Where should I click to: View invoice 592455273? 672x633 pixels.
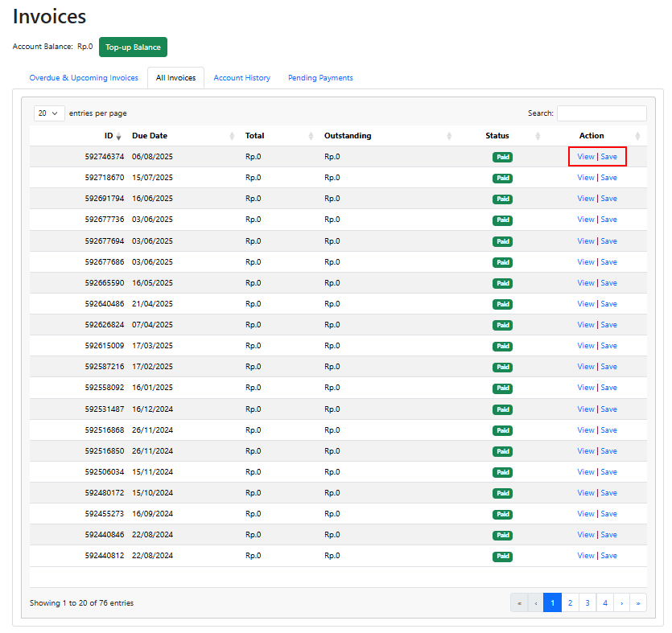[585, 515]
